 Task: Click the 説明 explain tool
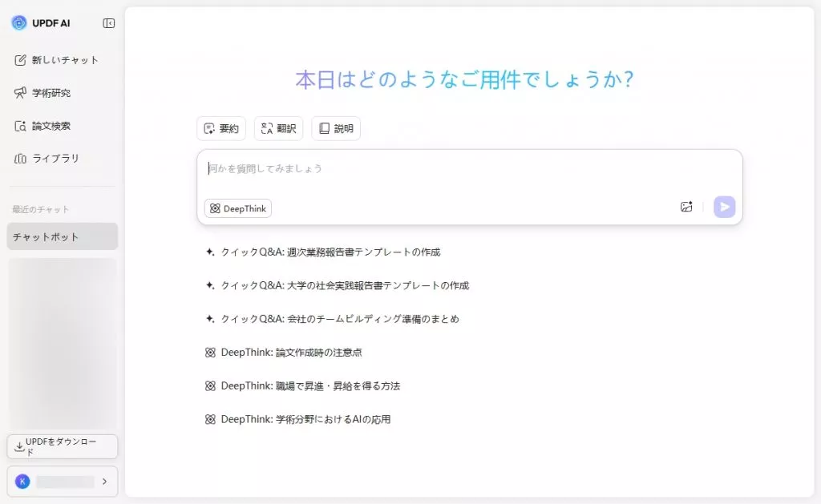(336, 127)
